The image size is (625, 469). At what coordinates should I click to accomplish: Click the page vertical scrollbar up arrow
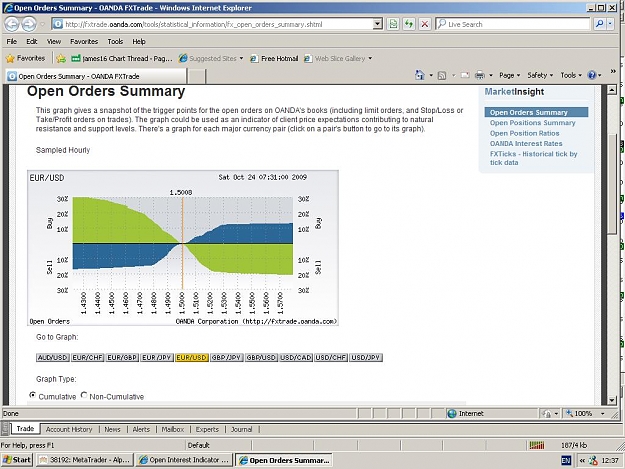(612, 90)
